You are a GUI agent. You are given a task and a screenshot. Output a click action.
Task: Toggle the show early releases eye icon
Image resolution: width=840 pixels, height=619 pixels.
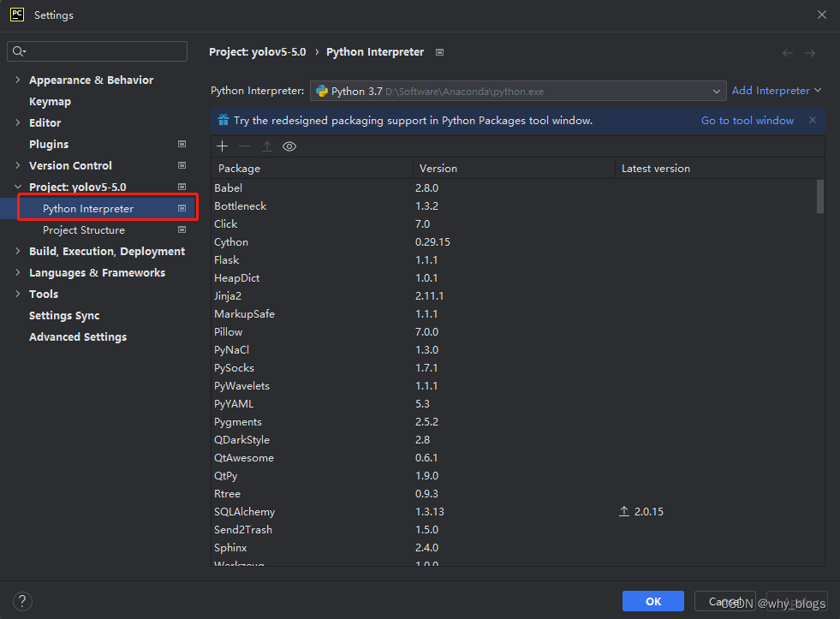click(289, 146)
